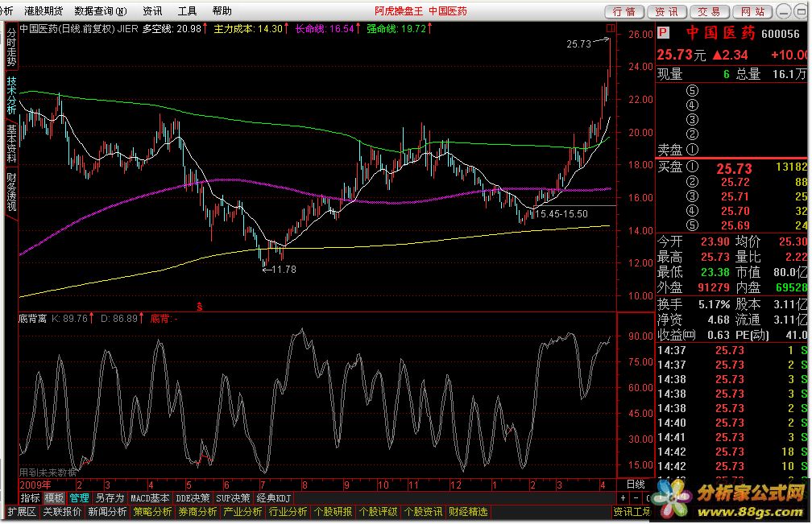Click the 今开 value 23.90

click(715, 241)
